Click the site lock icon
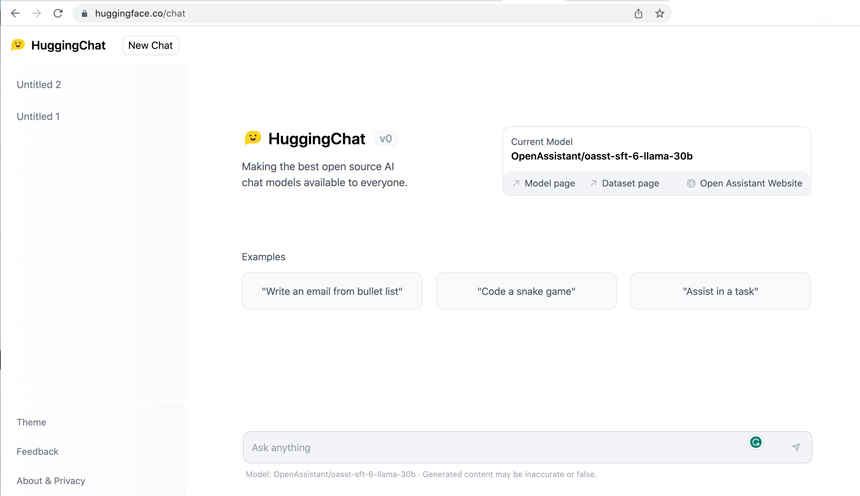This screenshot has width=860, height=496. click(84, 13)
